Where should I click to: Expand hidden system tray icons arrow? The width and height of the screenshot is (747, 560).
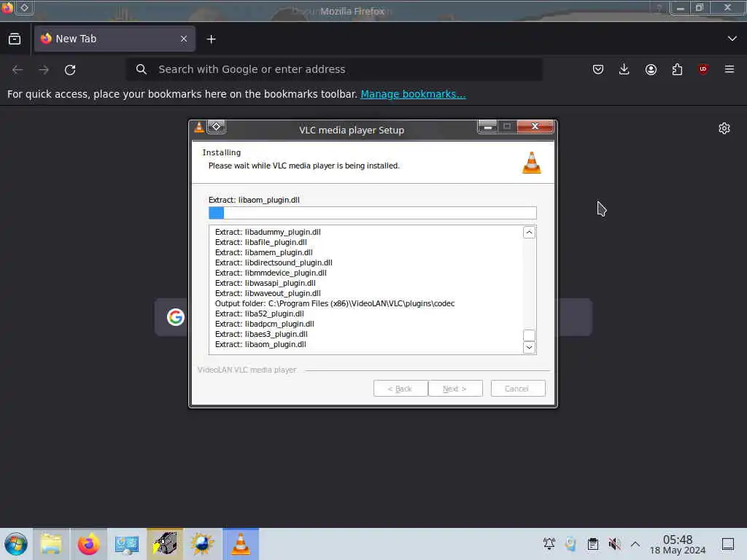click(635, 544)
